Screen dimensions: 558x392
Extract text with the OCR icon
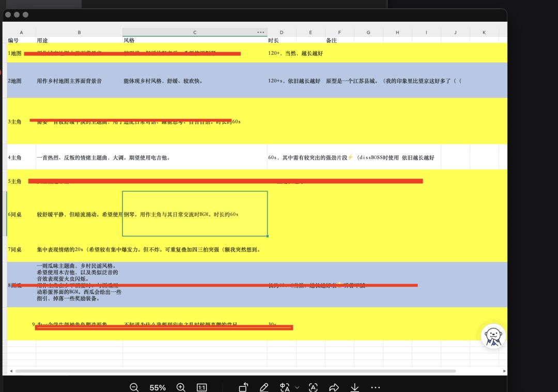313,387
